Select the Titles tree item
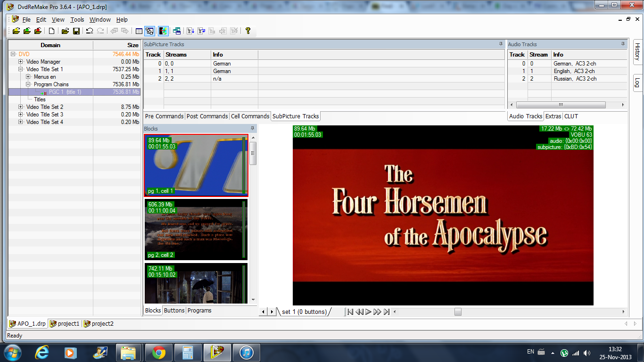Viewport: 644px width, 362px height. coord(40,99)
